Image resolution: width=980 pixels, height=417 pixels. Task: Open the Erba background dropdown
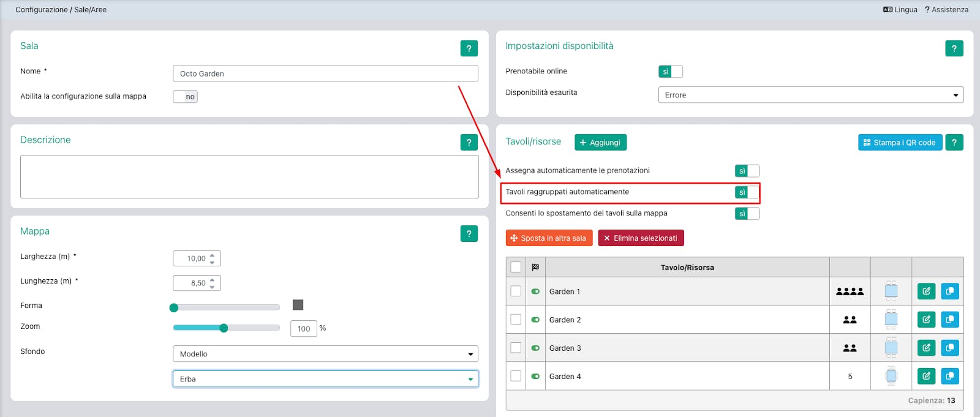tap(325, 379)
